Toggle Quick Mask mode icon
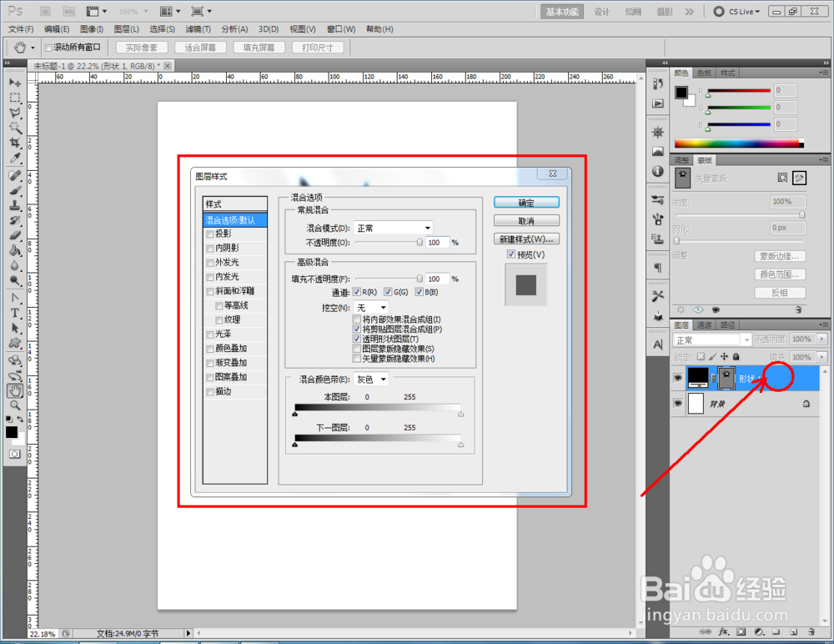Image resolution: width=834 pixels, height=644 pixels. [14, 454]
